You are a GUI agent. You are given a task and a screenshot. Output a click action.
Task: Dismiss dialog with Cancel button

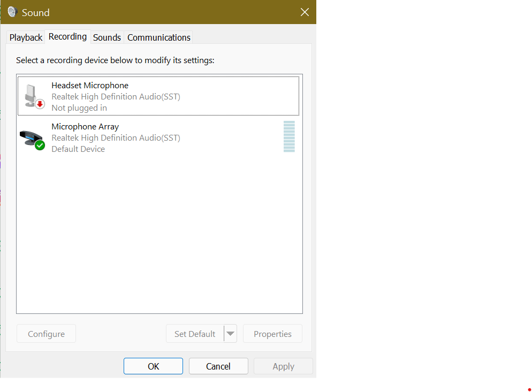tap(218, 366)
